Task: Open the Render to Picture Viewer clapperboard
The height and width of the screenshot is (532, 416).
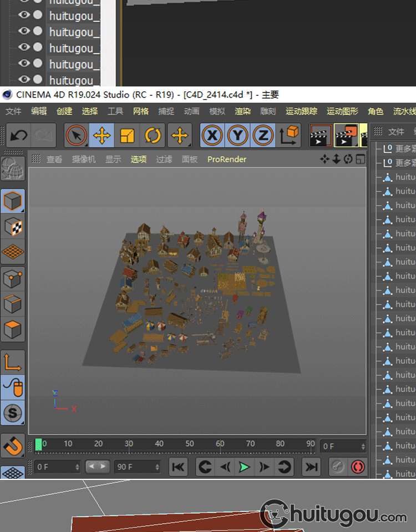Action: (346, 135)
